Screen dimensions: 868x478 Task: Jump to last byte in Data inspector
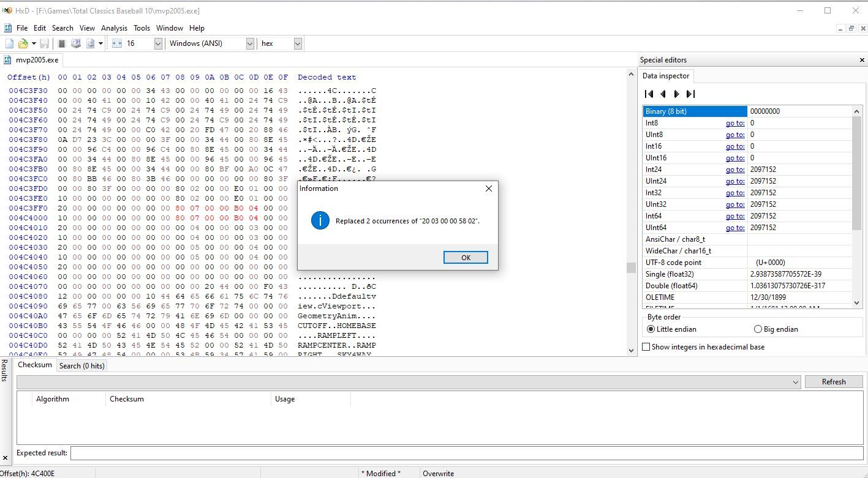[690, 94]
